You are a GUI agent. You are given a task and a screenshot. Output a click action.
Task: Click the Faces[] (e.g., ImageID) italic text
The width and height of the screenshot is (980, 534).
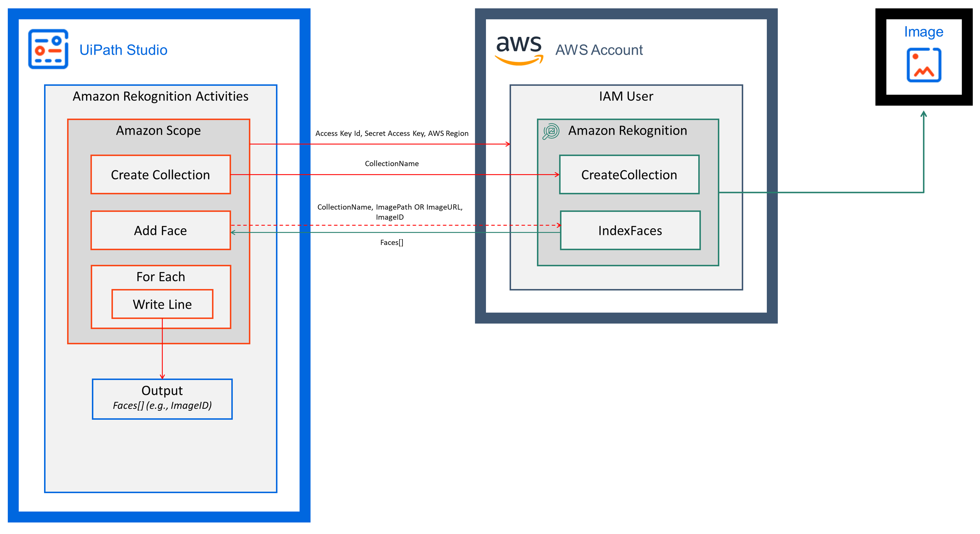click(162, 406)
